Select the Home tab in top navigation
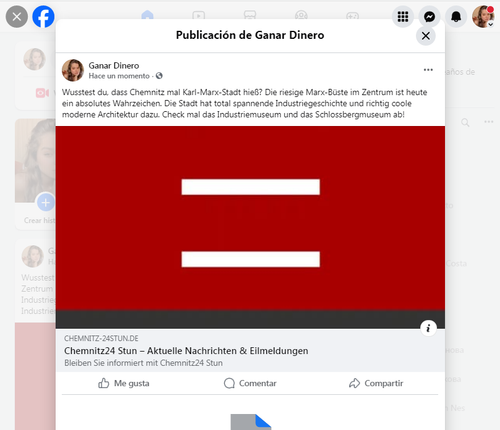Image resolution: width=500 pixels, height=430 pixels. pos(147,15)
